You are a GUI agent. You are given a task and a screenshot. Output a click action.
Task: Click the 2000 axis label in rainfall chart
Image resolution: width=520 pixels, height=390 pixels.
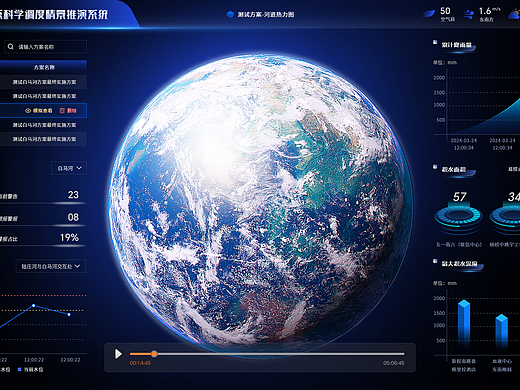(439, 78)
